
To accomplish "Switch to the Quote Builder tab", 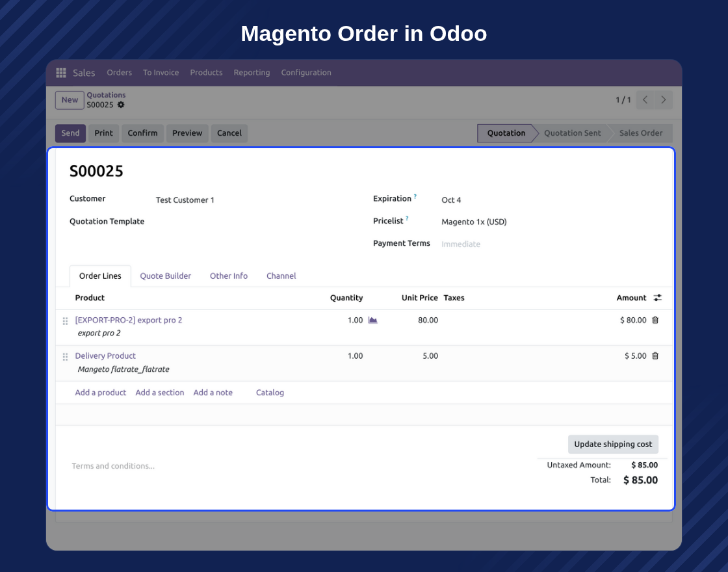I will (x=165, y=276).
